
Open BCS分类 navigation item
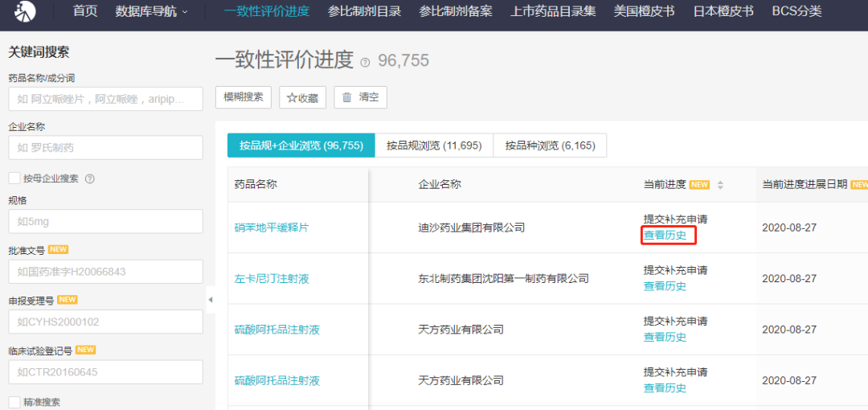pyautogui.click(x=797, y=11)
